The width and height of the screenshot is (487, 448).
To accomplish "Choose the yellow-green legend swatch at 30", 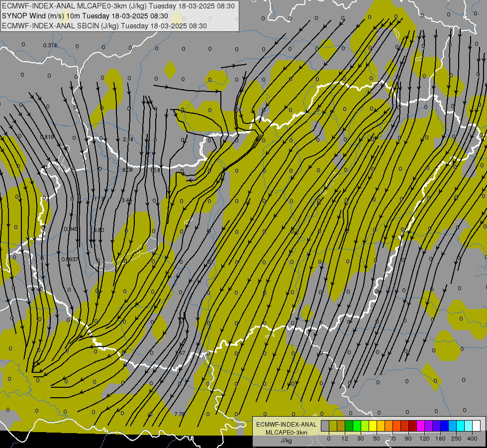I will pyautogui.click(x=365, y=426).
